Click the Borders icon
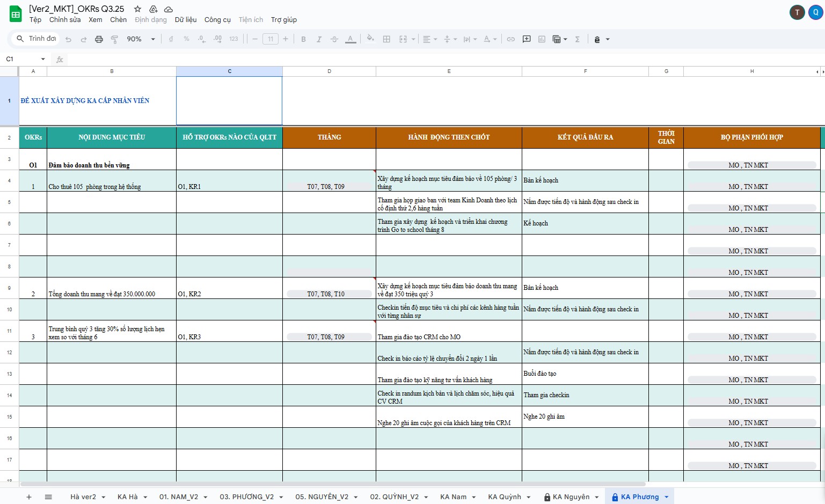The width and height of the screenshot is (825, 504). [386, 39]
